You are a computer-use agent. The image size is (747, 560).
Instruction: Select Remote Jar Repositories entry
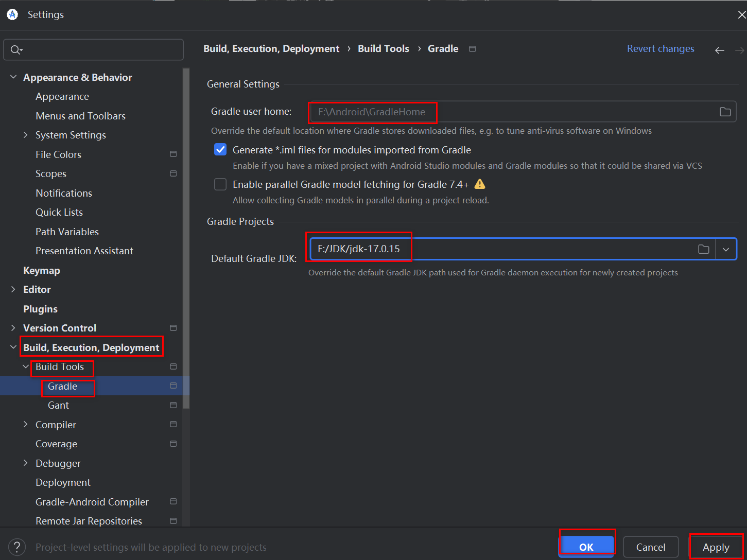coord(89,521)
